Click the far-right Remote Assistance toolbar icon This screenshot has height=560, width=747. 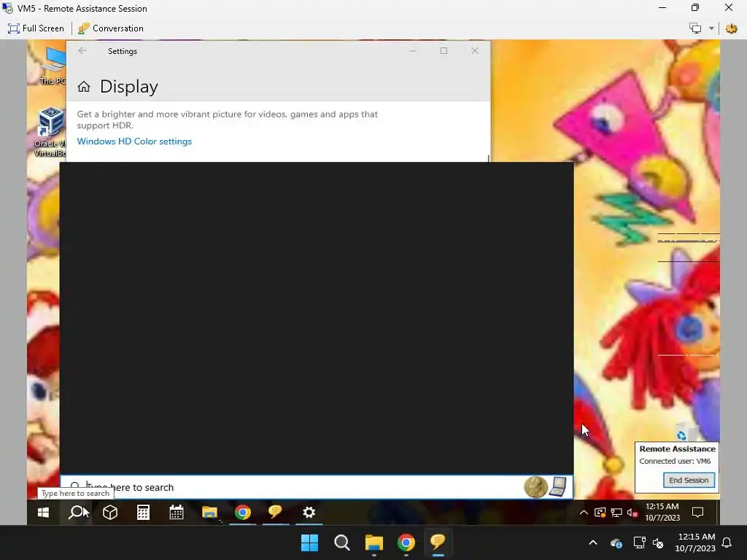pyautogui.click(x=731, y=28)
